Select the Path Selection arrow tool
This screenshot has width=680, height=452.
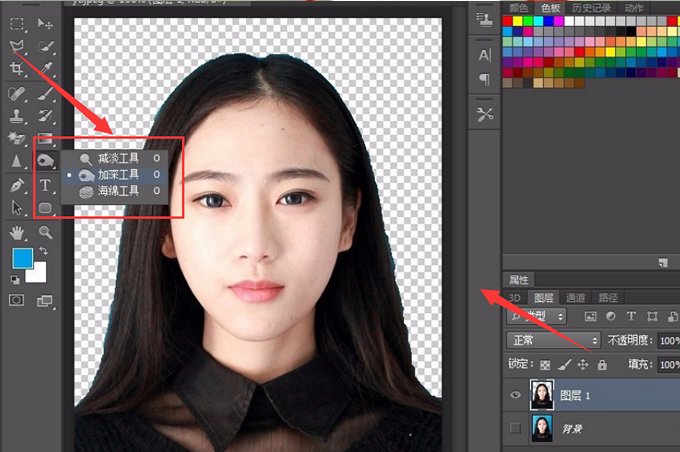(17, 208)
